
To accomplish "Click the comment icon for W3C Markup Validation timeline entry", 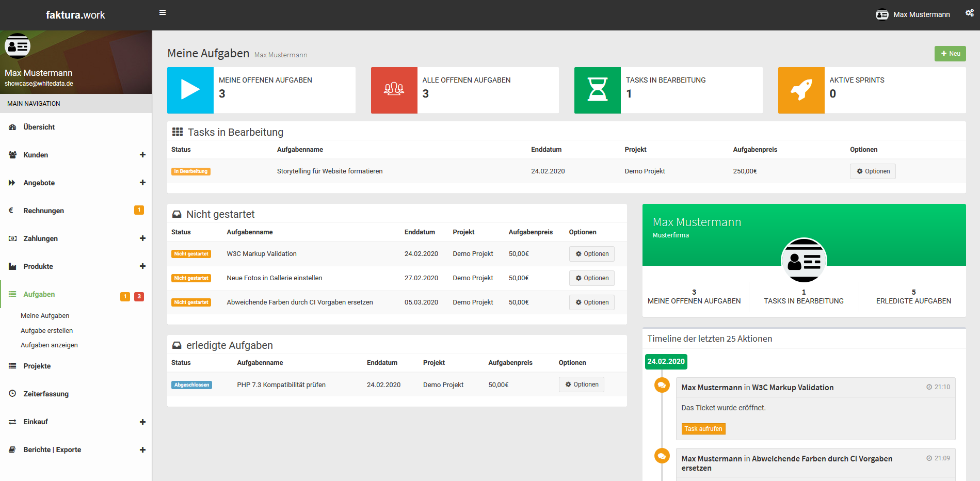I will tap(662, 384).
